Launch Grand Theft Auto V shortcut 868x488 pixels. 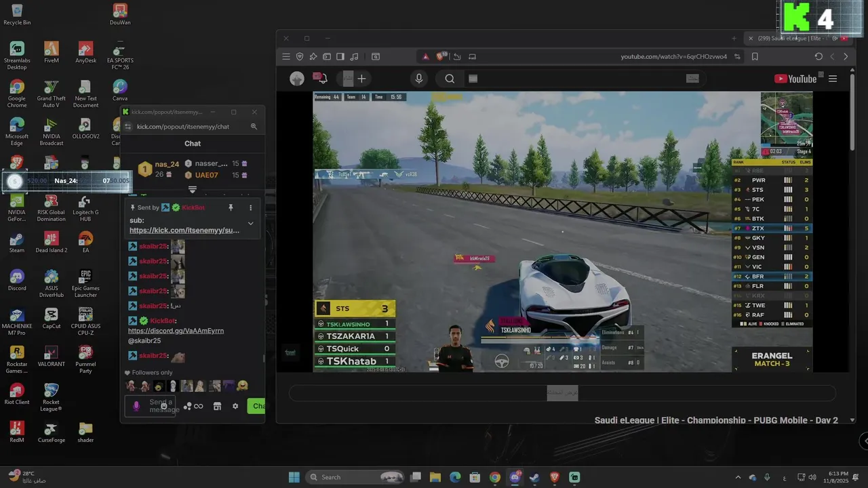[52, 94]
